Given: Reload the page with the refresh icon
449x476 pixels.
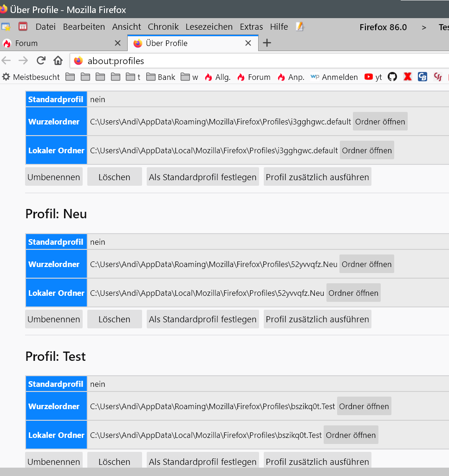Looking at the screenshot, I should point(41,60).
